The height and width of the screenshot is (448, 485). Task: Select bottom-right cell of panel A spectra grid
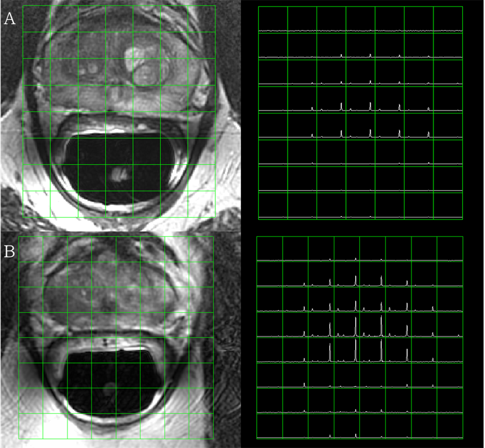click(x=448, y=206)
